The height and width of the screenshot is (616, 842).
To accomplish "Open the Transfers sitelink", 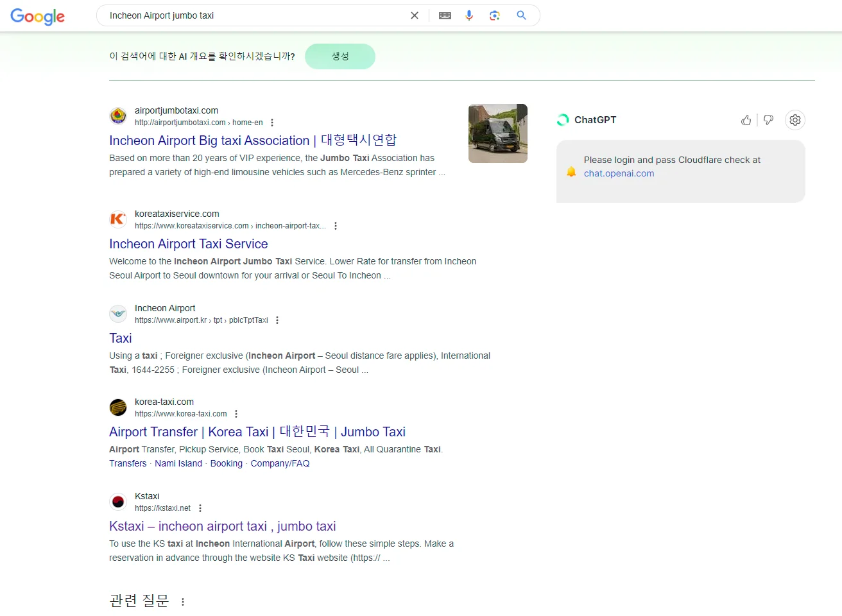I will point(128,463).
